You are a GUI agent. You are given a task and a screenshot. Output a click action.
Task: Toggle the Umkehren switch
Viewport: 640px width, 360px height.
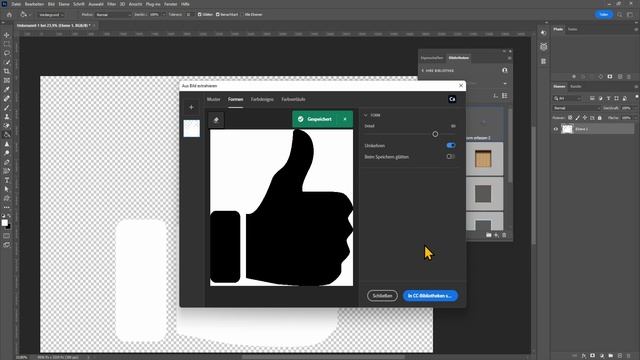pos(451,145)
